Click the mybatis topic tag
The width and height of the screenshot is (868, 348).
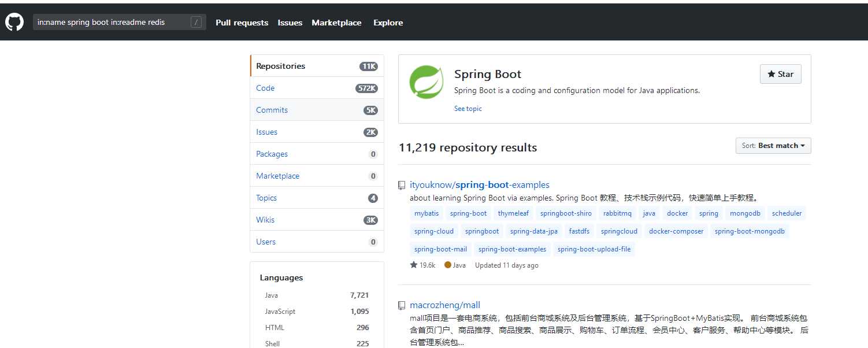(426, 213)
